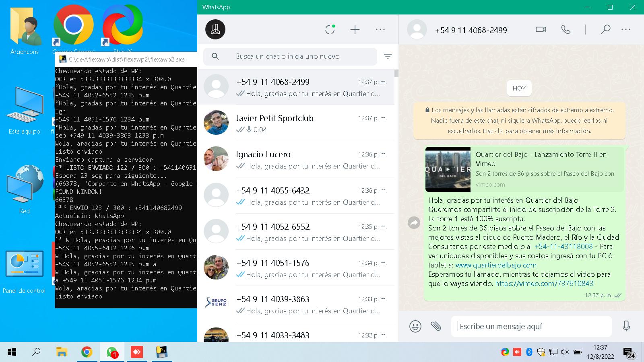This screenshot has width=644, height=362.
Task: Click muted volume tray icon
Action: click(565, 352)
